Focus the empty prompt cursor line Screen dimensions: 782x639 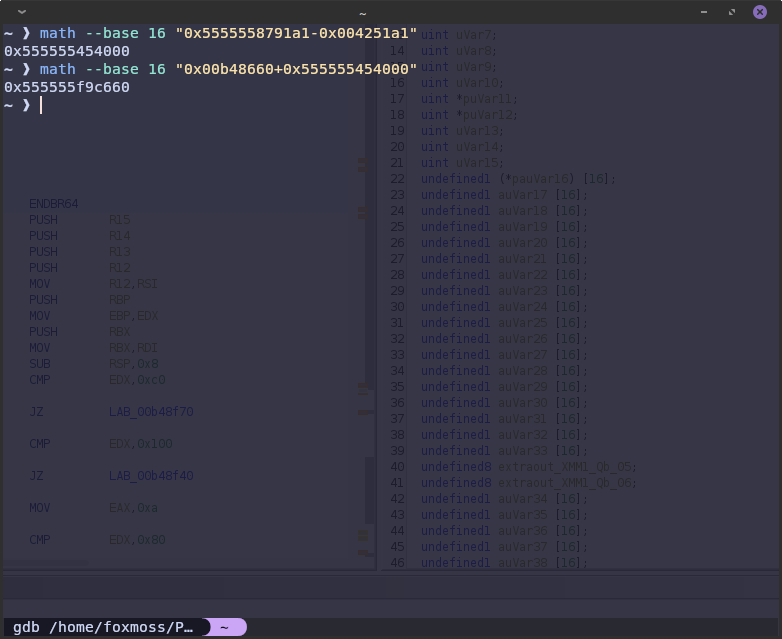click(x=41, y=105)
